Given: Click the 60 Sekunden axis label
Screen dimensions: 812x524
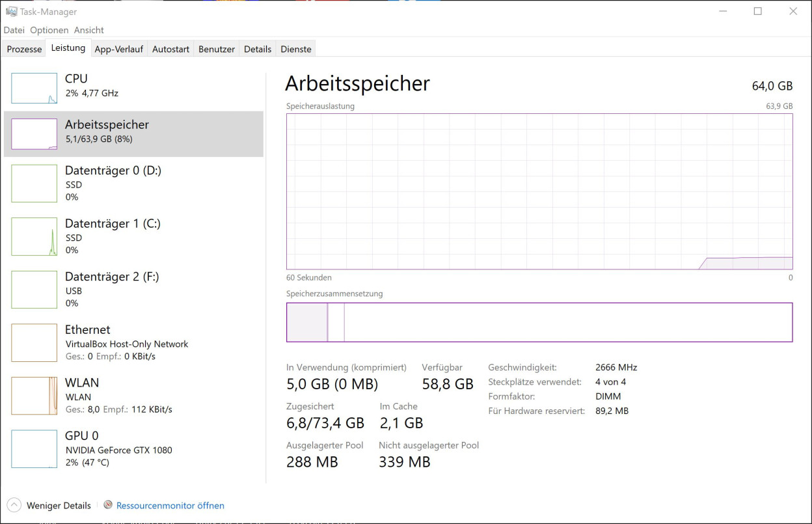Looking at the screenshot, I should pyautogui.click(x=309, y=277).
